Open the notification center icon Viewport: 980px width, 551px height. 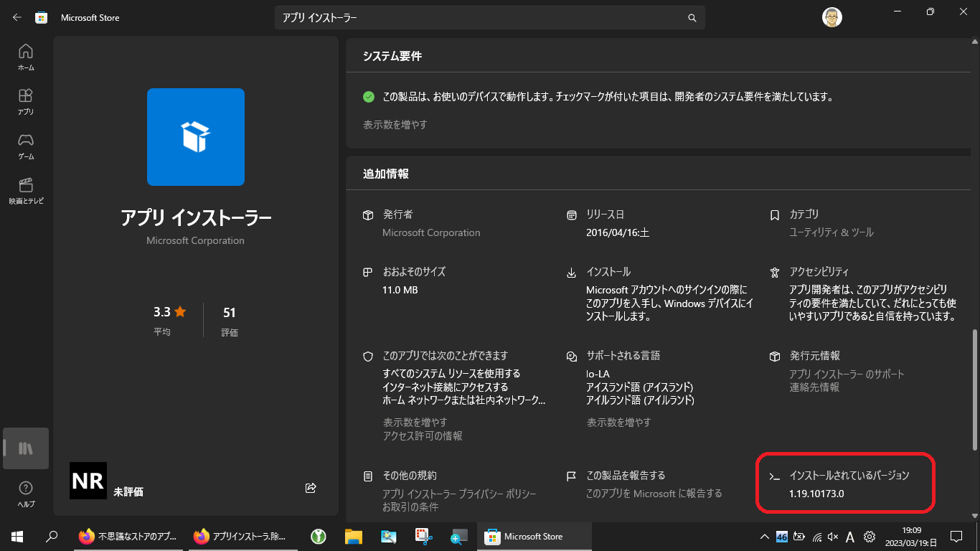(x=956, y=536)
